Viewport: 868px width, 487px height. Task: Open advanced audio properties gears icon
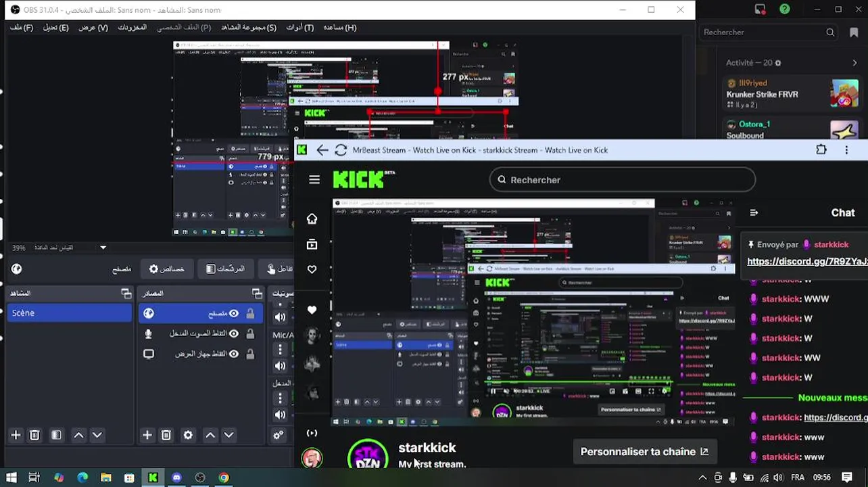278,435
